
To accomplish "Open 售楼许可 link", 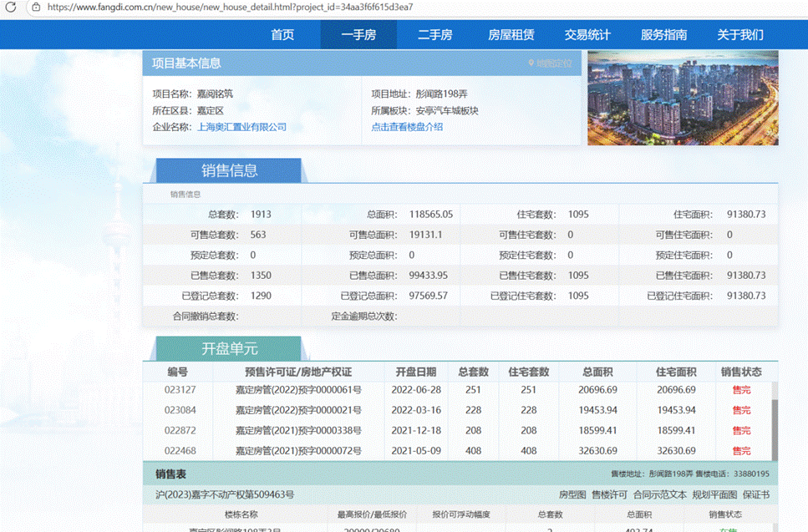I will (x=610, y=494).
